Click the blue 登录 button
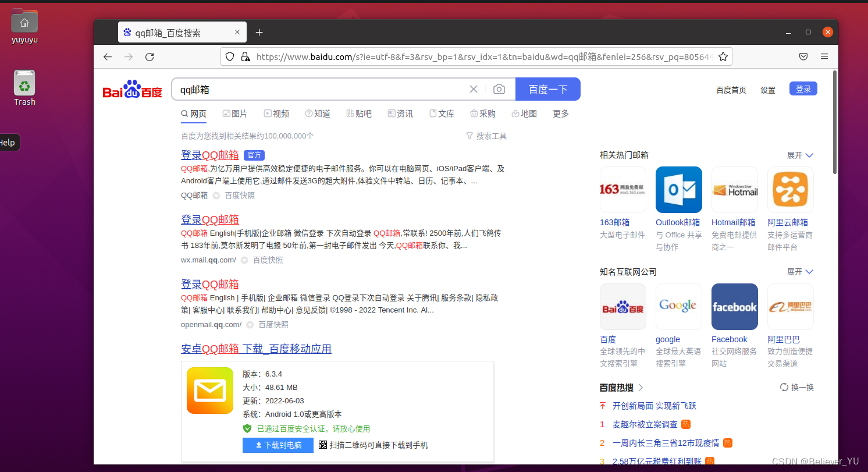This screenshot has height=472, width=868. click(803, 89)
